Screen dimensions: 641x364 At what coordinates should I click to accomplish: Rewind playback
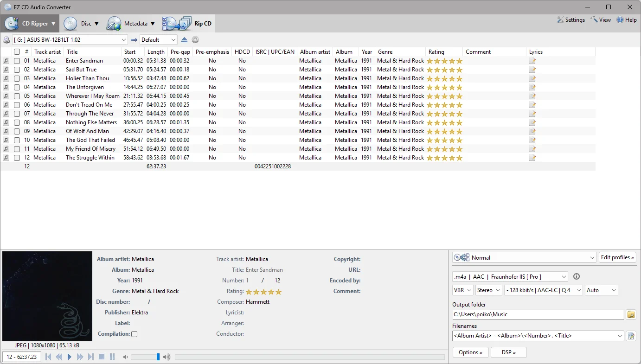pos(59,357)
